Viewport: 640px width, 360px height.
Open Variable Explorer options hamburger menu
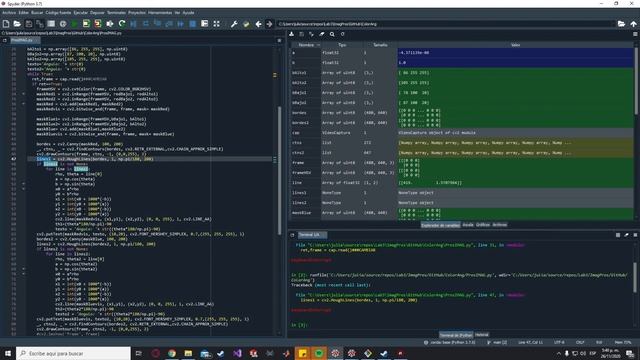(635, 34)
